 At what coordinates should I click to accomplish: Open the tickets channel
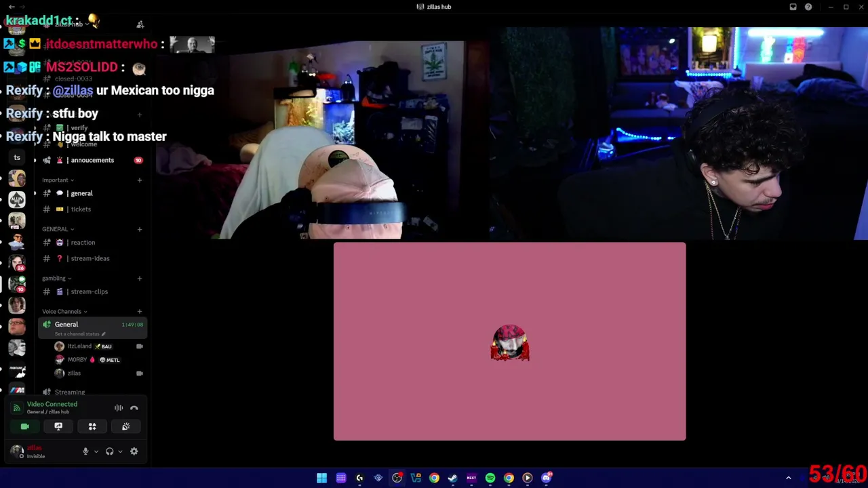[x=92, y=209]
